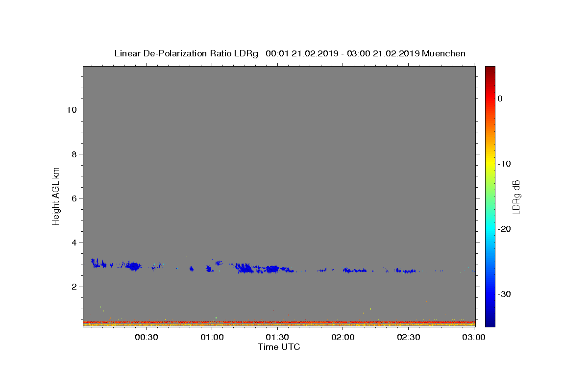The height and width of the screenshot is (392, 588).
Task: Click the 'Height AGL km' axis label
Action: click(56, 196)
